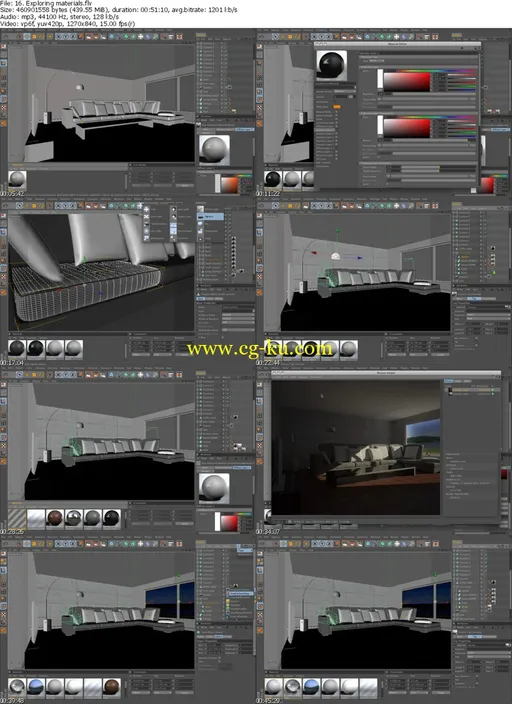Viewport: 512px width, 704px height.
Task: Select the blue Cube primitive icon in the 00:05:42 frame toolbar
Action: click(111, 36)
